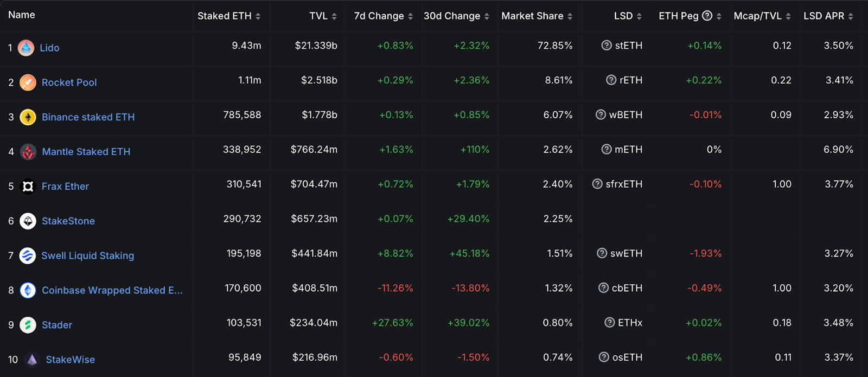This screenshot has width=868, height=377.
Task: Open the Coinbase Wrapped Staked ETH link
Action: (112, 290)
